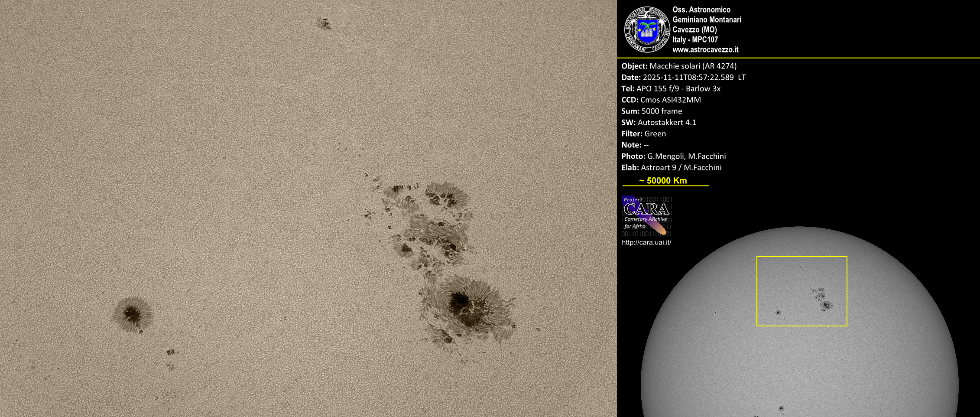Select the SW: Autostakkert 4.1 text
The height and width of the screenshot is (417, 980).
tap(659, 123)
